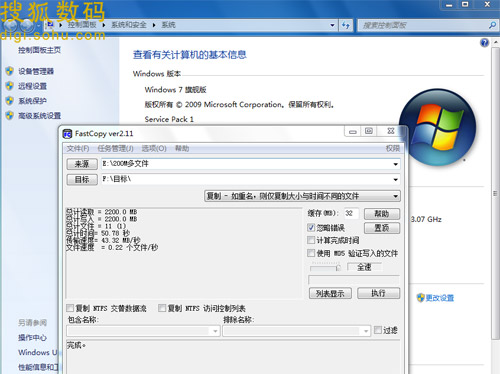Open help via blue question mark icon
Viewport: 500px width, 374px height.
pyautogui.click(x=484, y=43)
